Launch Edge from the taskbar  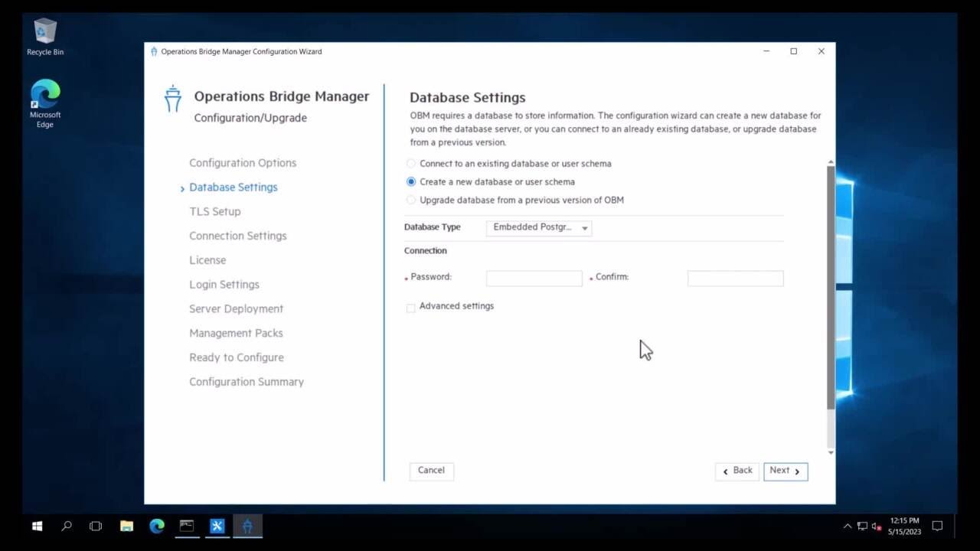point(157,526)
